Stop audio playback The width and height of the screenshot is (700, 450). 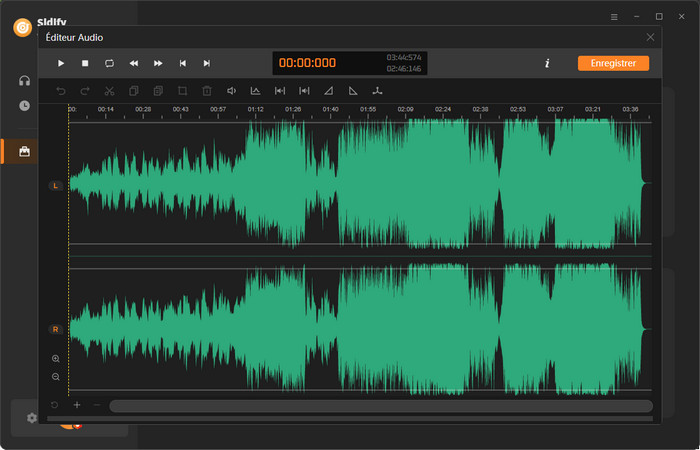pos(85,63)
